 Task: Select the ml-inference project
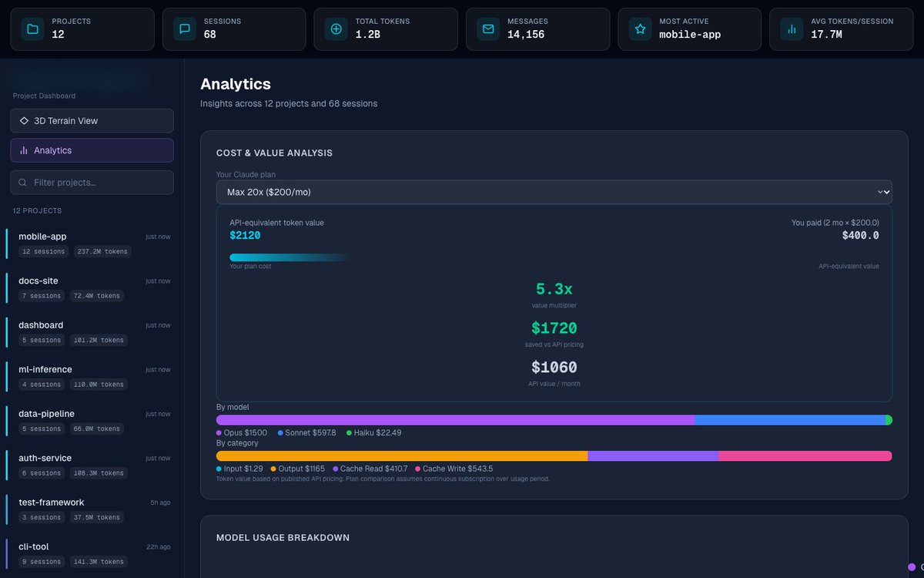coord(92,376)
